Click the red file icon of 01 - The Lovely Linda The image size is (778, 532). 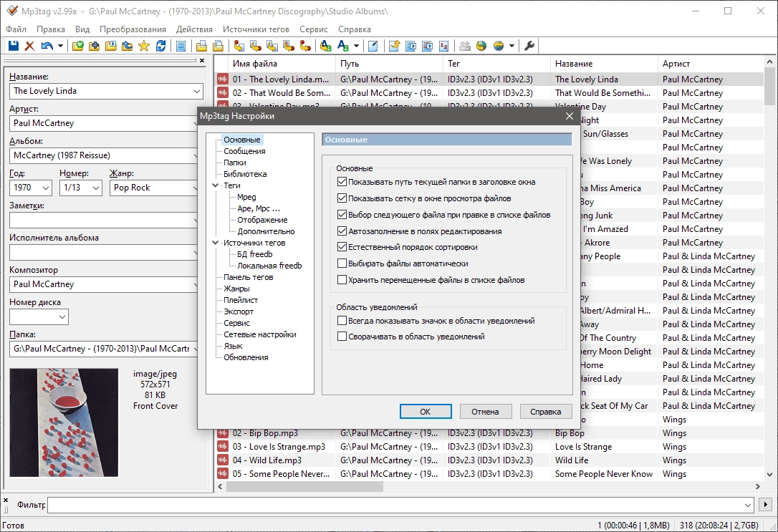(x=222, y=79)
